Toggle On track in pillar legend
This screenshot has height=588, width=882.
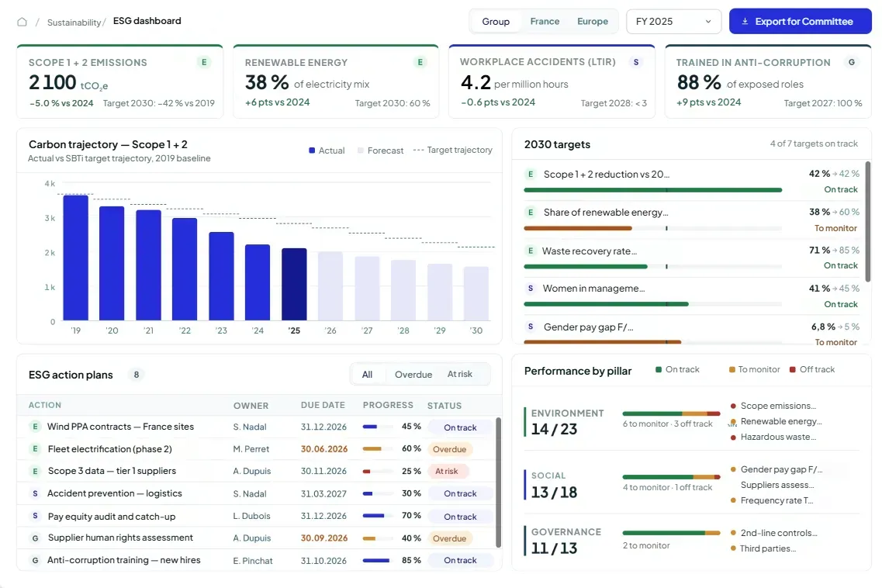pyautogui.click(x=677, y=369)
